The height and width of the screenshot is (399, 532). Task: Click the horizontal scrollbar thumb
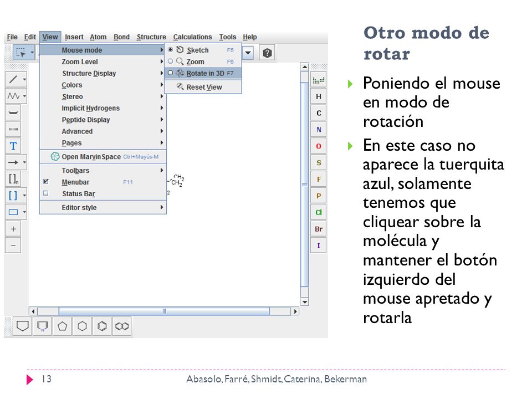coord(164,311)
